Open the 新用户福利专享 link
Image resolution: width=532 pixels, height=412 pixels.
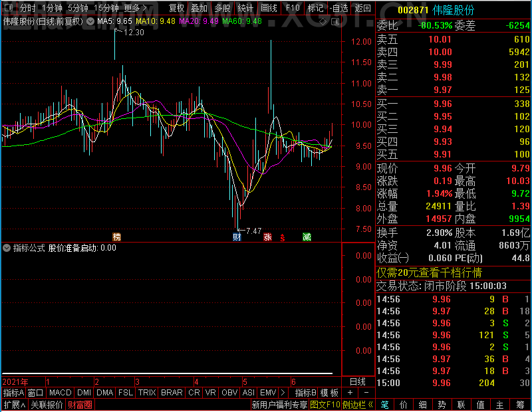click(x=279, y=405)
